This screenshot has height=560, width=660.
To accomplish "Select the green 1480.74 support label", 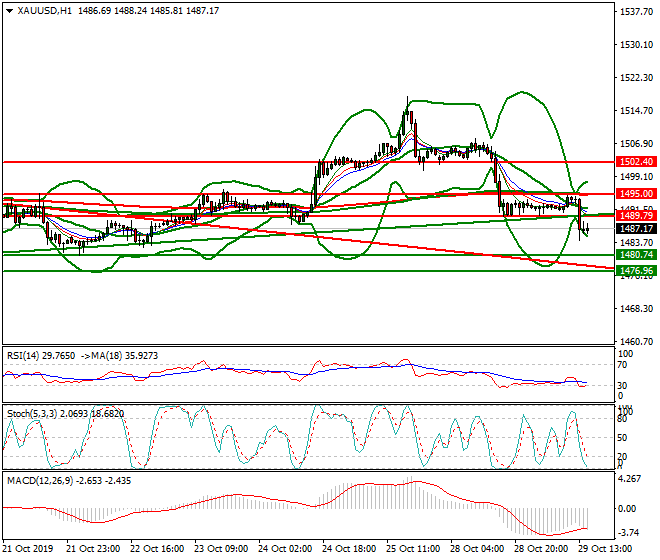I will click(x=636, y=255).
